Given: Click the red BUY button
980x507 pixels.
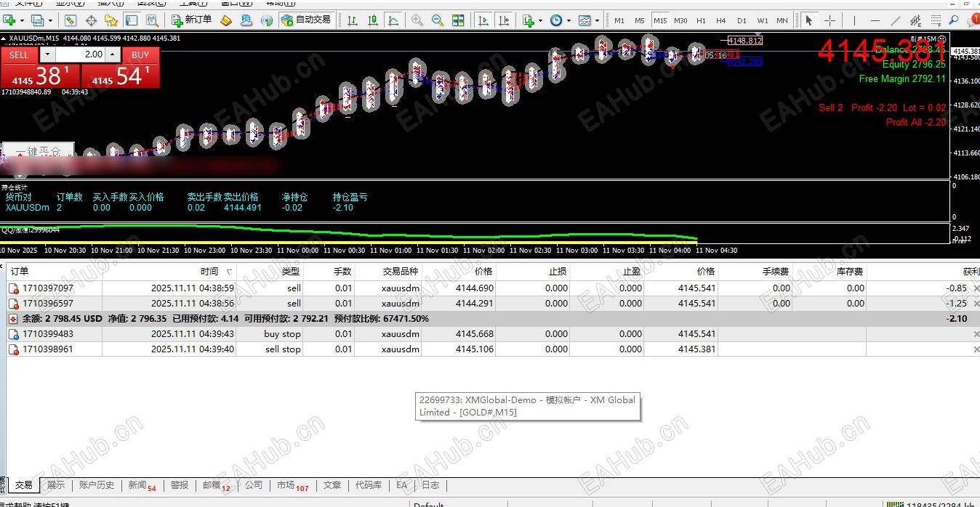Looking at the screenshot, I should coord(140,54).
